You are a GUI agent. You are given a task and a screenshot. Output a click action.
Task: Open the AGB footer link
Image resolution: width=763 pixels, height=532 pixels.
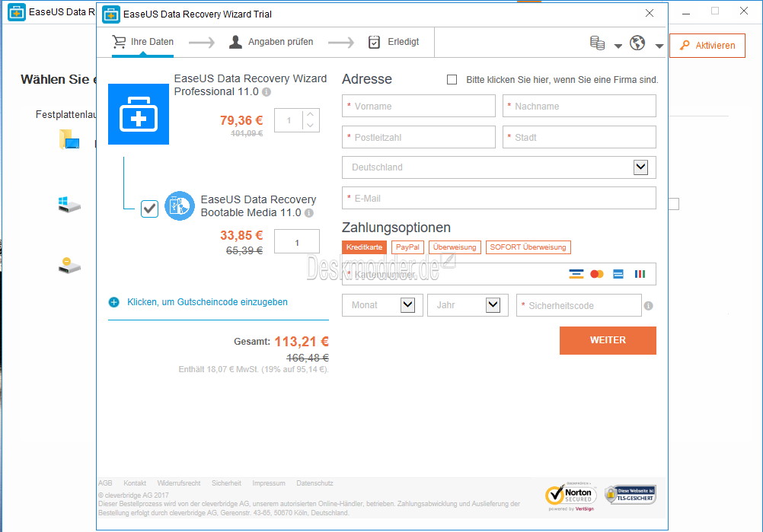[x=105, y=483]
